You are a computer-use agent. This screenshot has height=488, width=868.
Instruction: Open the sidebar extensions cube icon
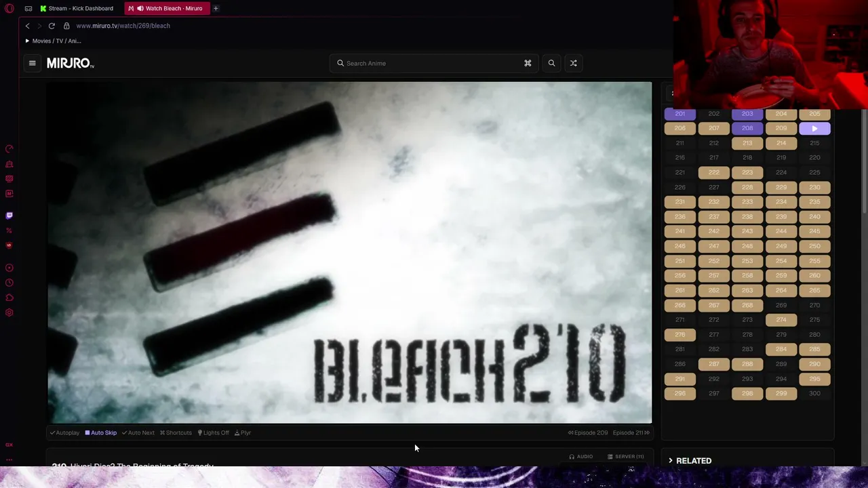coord(9,298)
